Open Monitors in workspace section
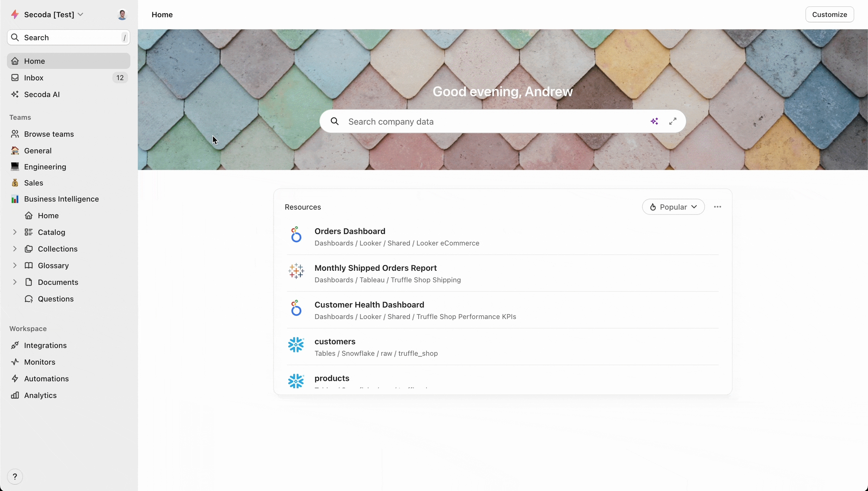 [40, 362]
